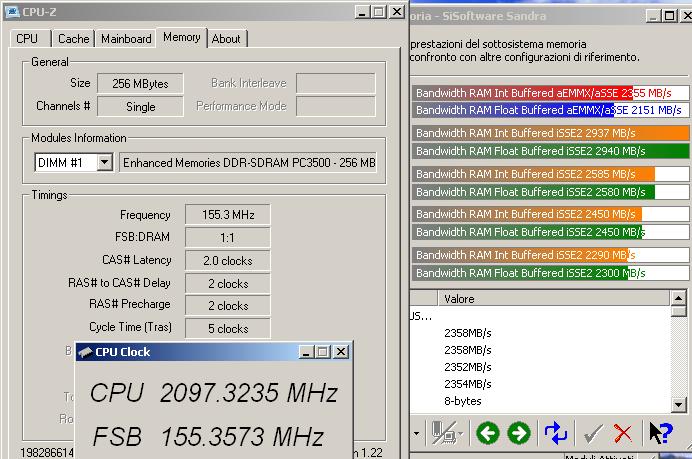Select the Float Buffered iSSE2 2580 MB/s bar
Viewport: 692px width, 459px height.
(x=550, y=192)
